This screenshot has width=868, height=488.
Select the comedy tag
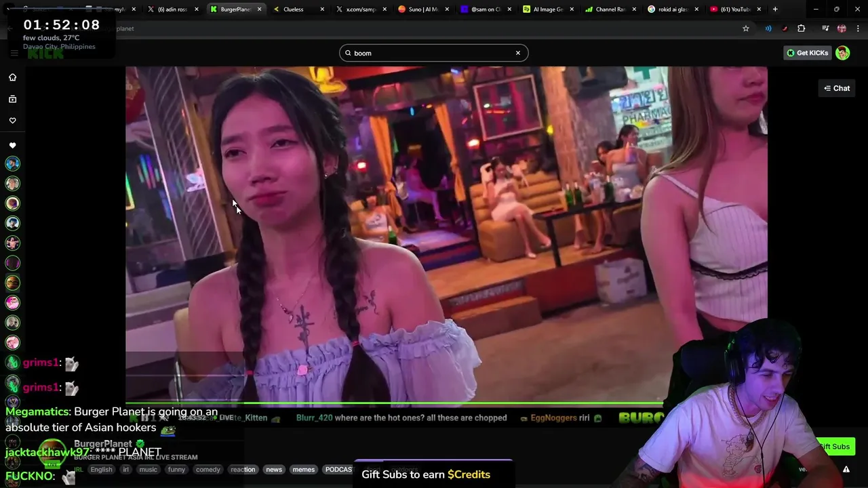(208, 470)
